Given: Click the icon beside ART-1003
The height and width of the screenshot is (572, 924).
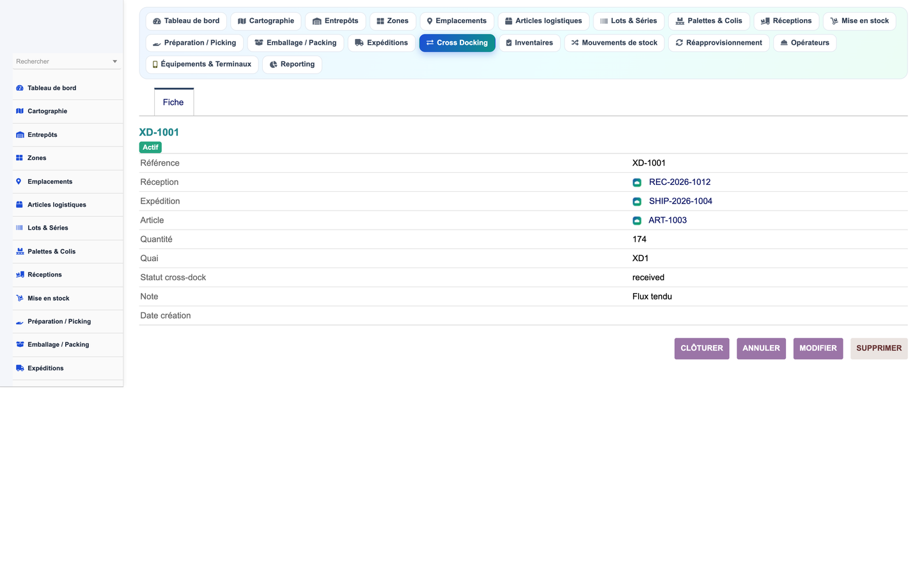Looking at the screenshot, I should tap(637, 221).
